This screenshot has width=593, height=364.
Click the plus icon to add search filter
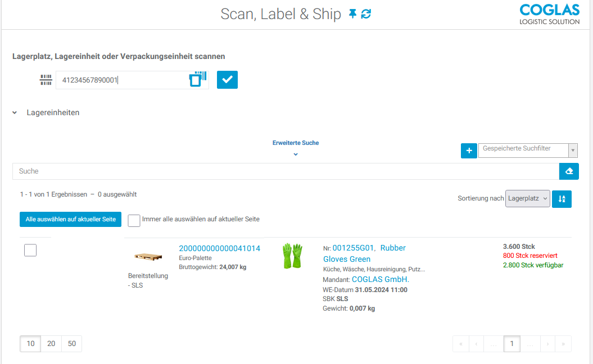pos(469,151)
